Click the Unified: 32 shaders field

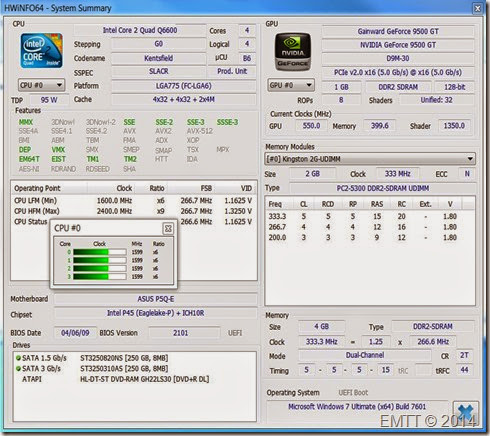[x=437, y=100]
